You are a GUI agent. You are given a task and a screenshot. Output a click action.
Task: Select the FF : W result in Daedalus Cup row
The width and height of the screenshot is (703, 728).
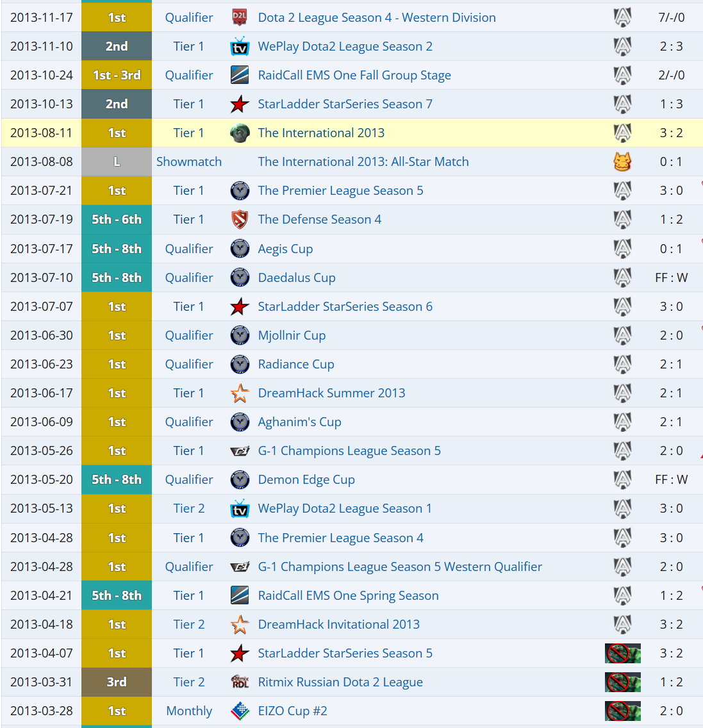[672, 277]
